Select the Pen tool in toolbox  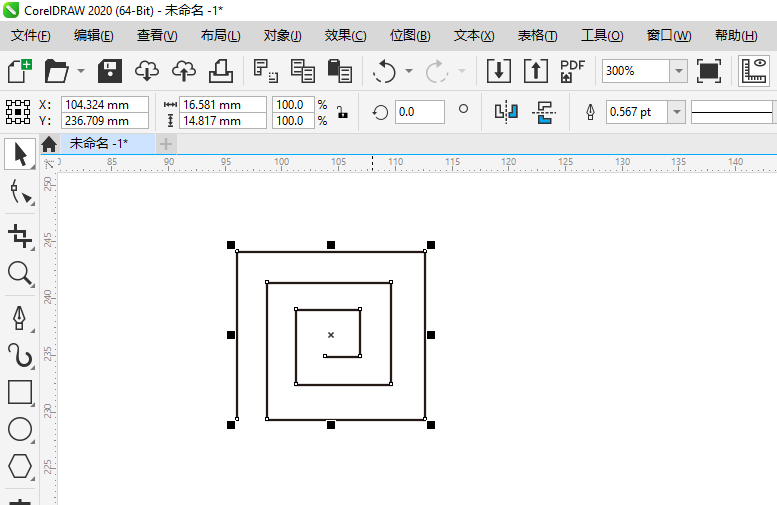coord(20,318)
